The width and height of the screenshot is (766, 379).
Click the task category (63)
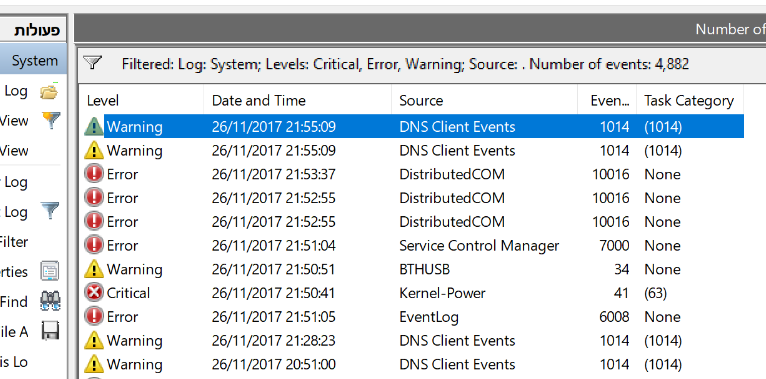[656, 293]
